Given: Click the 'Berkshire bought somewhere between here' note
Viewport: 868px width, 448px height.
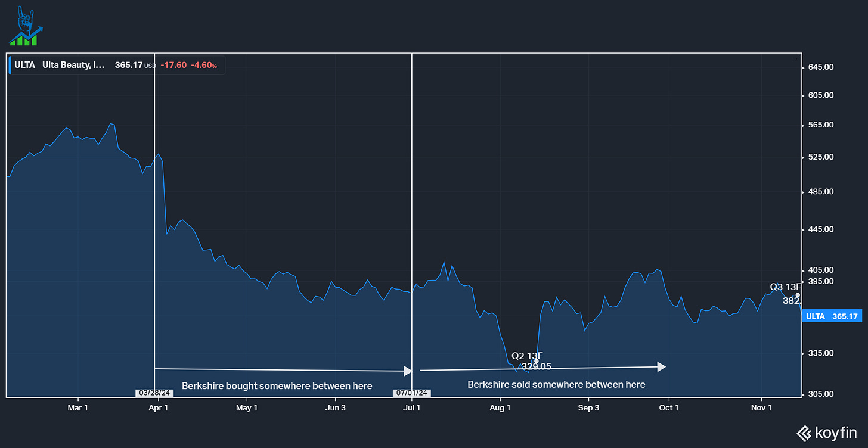Looking at the screenshot, I should click(277, 386).
